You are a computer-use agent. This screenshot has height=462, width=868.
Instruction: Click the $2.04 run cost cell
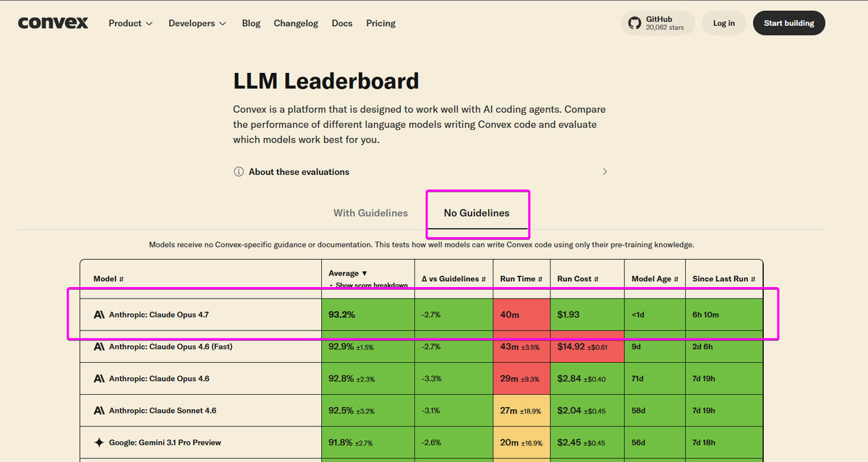[587, 411]
